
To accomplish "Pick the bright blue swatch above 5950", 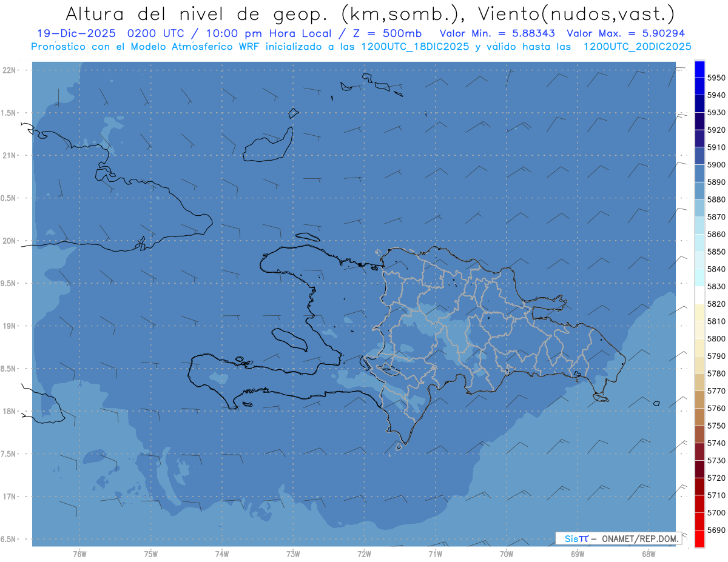I will coord(699,69).
